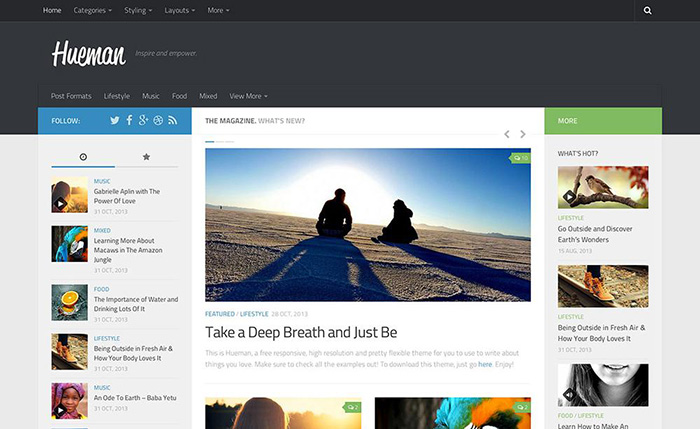Screen dimensions: 700x429
Task: Open the RSS feed icon
Action: tap(172, 121)
